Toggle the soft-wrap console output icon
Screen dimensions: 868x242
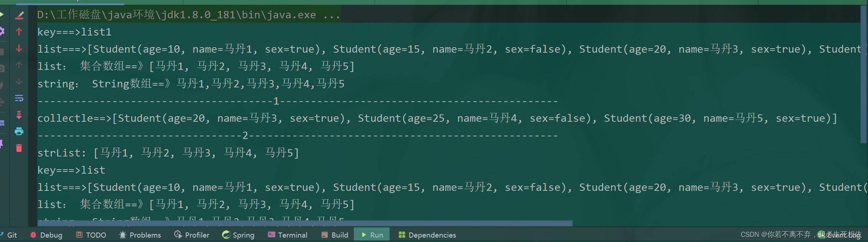pyautogui.click(x=19, y=98)
